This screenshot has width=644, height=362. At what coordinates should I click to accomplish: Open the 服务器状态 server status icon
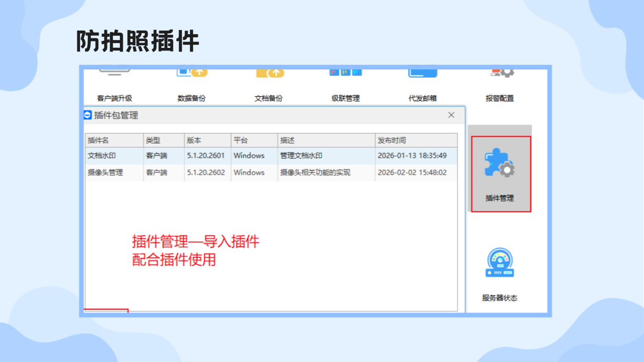pyautogui.click(x=499, y=263)
